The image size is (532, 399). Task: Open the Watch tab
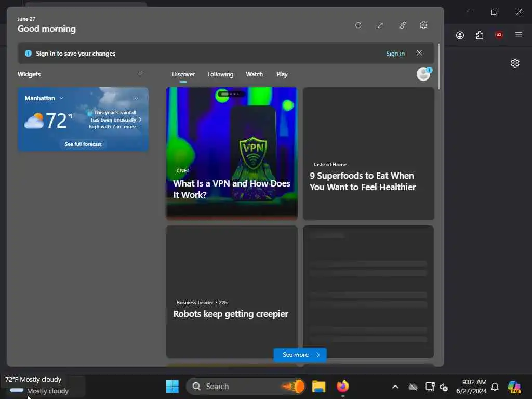coord(254,74)
